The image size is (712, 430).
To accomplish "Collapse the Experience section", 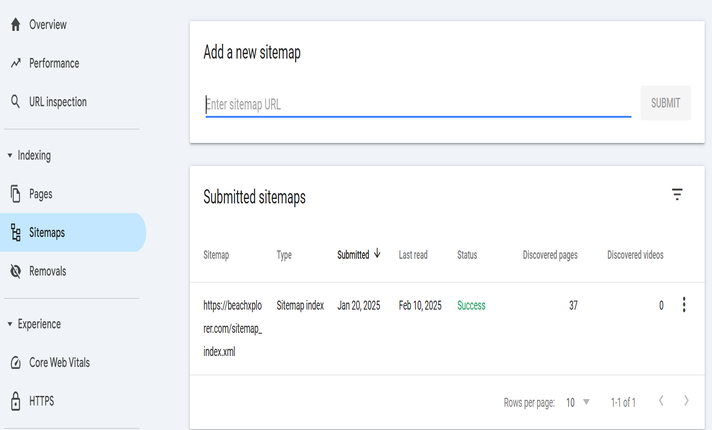I will [x=10, y=325].
